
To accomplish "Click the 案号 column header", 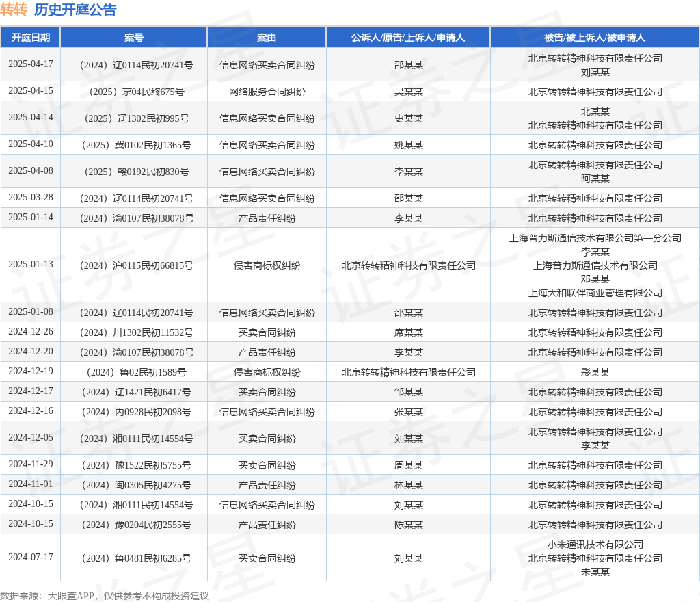I will click(x=133, y=38).
